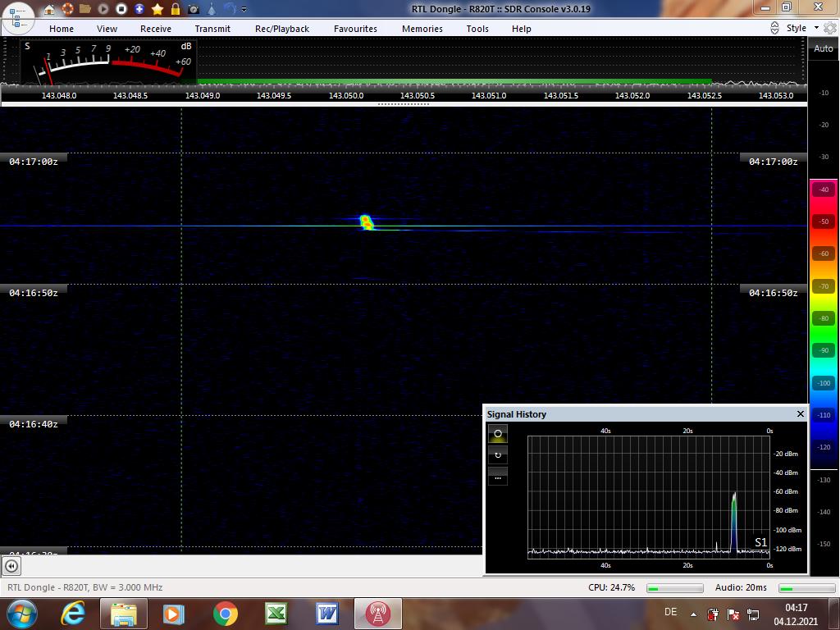Click the CPU usage progress bar

click(675, 588)
